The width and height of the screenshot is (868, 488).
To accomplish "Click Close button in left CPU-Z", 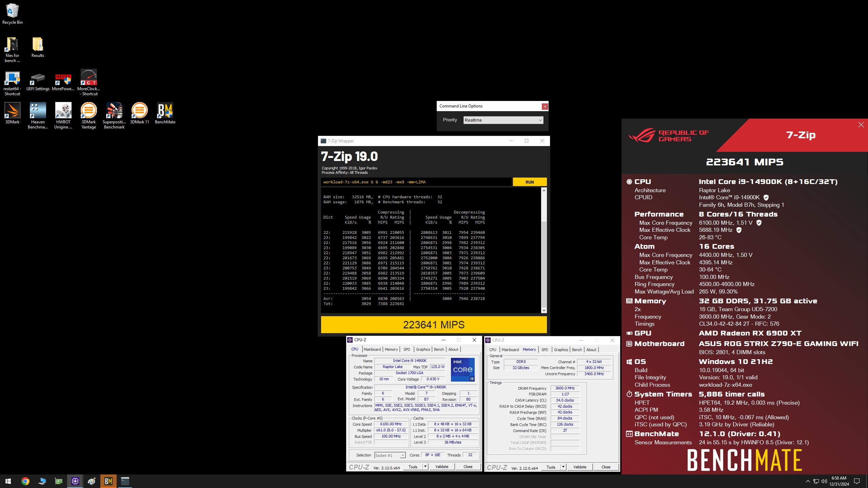I will point(468,467).
